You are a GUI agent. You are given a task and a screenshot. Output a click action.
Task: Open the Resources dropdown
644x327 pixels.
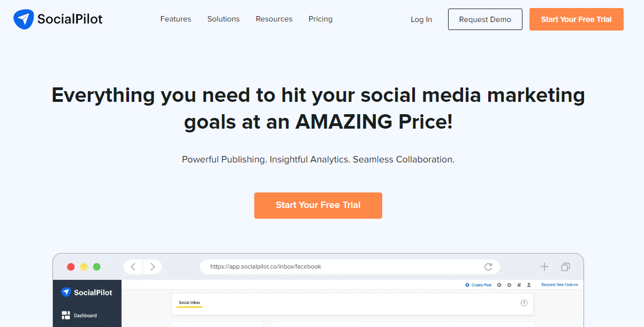274,19
